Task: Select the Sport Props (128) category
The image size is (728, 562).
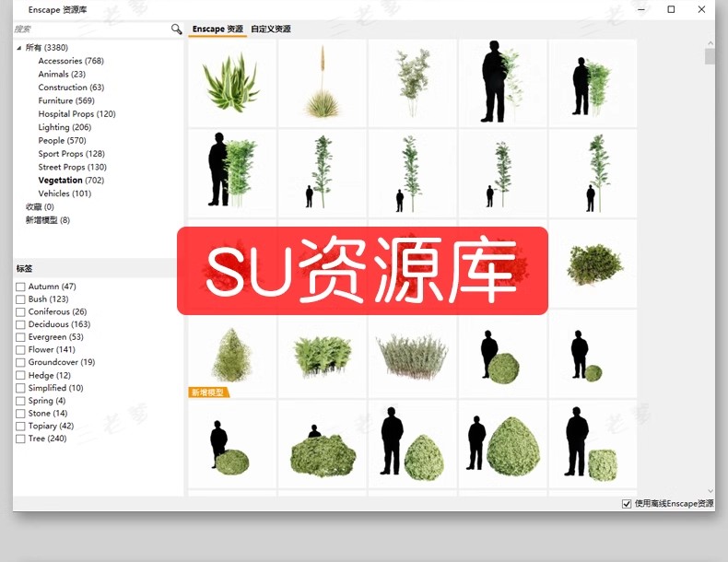Action: (x=72, y=154)
